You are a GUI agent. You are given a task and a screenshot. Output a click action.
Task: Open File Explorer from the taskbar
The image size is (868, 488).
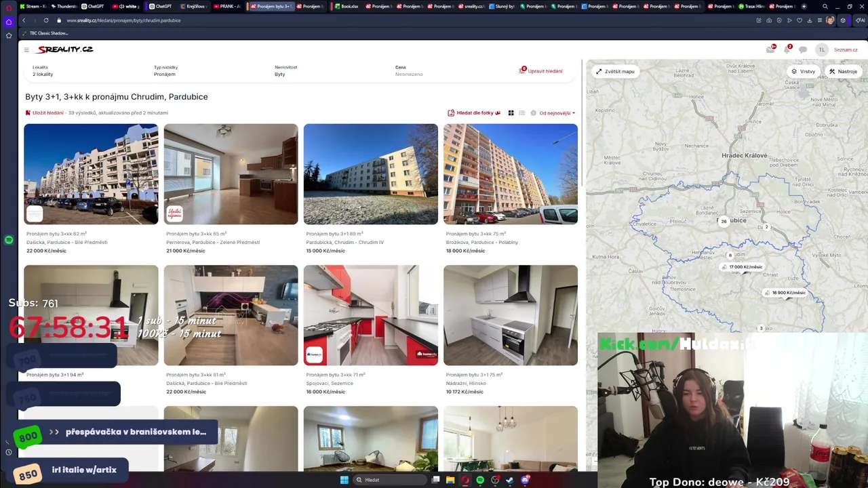pos(450,480)
